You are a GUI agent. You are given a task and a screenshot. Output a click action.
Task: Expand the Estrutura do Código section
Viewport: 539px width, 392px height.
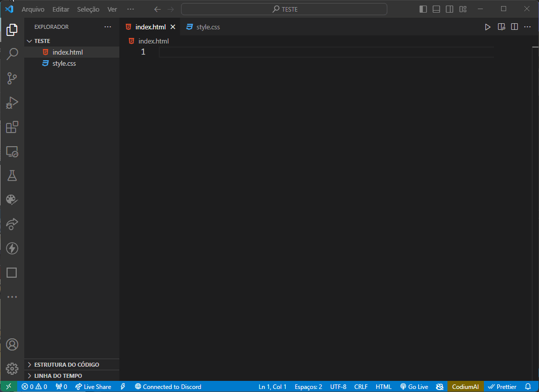66,365
